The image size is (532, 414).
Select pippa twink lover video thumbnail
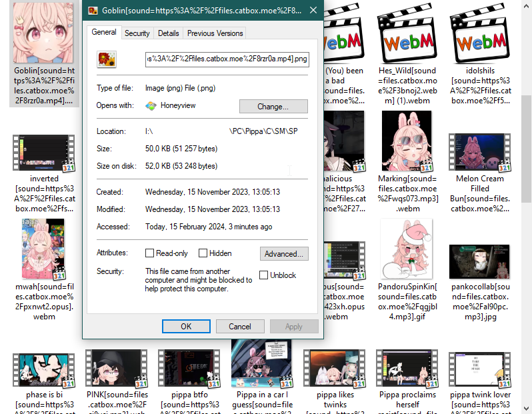[480, 370]
